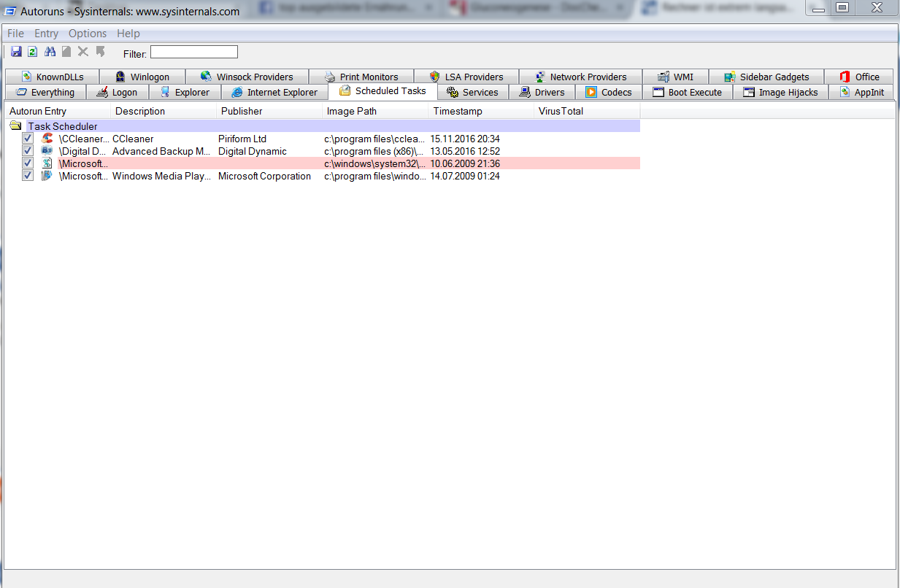Open the Entry menu
The width and height of the screenshot is (900, 588).
46,34
